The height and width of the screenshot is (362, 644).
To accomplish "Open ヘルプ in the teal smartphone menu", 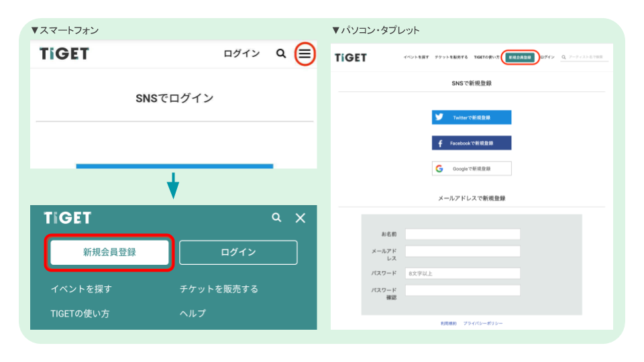I will click(x=193, y=314).
